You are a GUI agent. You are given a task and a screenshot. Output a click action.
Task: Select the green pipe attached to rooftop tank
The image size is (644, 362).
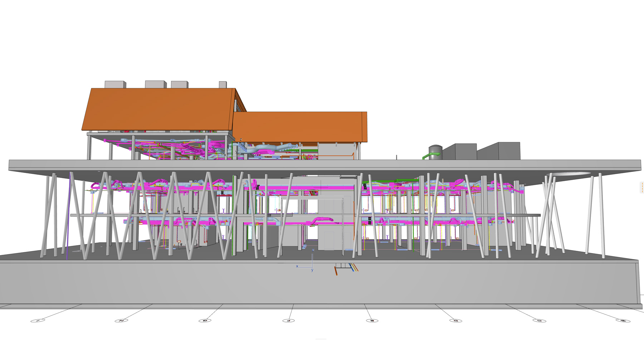click(x=428, y=156)
